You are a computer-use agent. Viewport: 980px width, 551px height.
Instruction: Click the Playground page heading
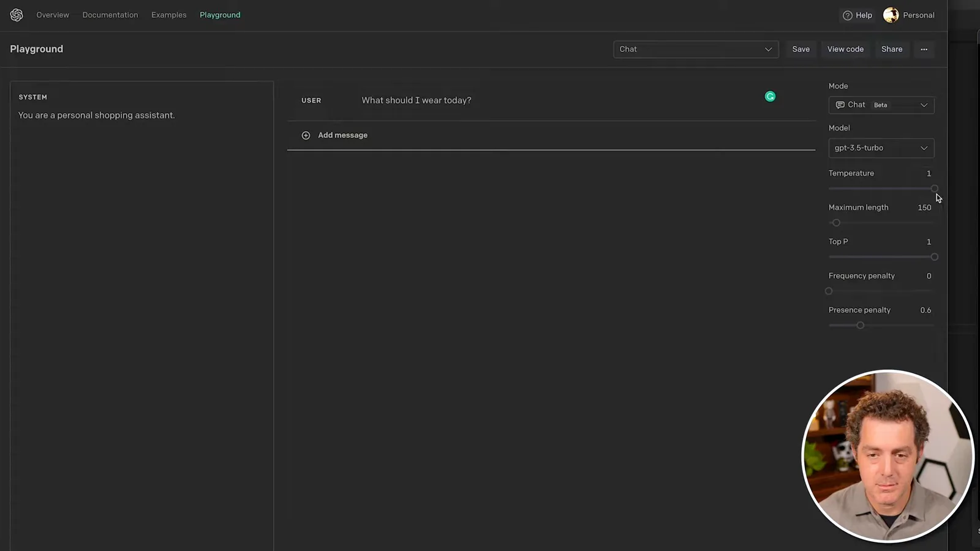tap(36, 49)
